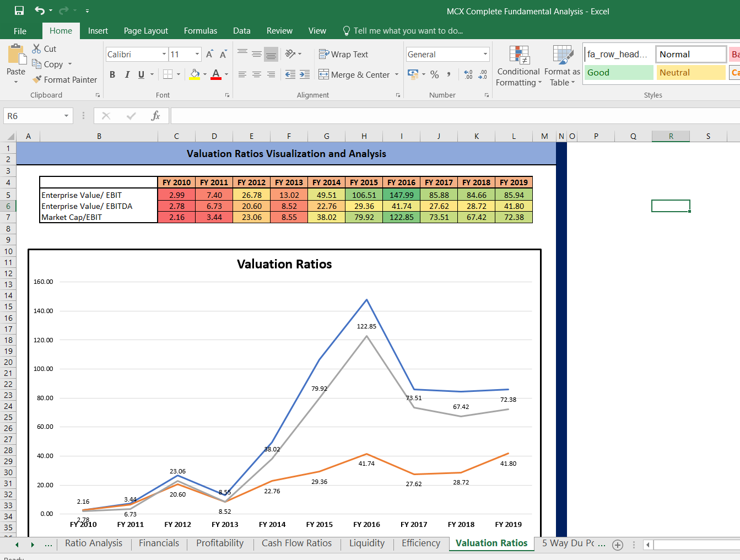Expand the Name Box dropdown

(x=66, y=116)
